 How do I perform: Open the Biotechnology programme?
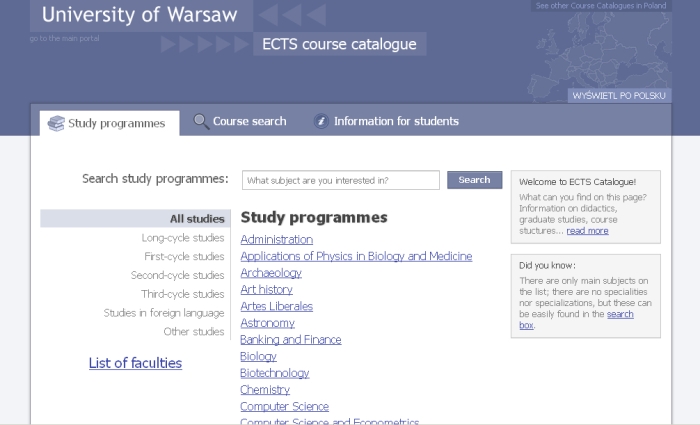pos(275,373)
